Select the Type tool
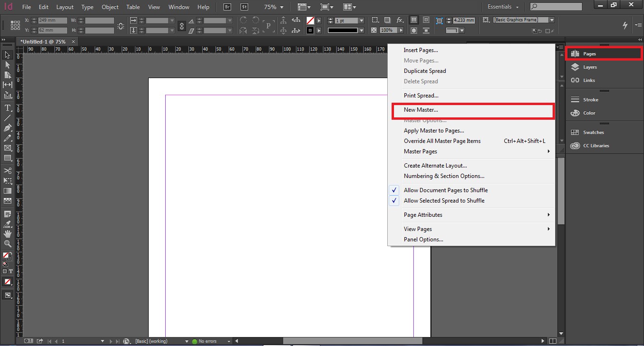Screen dimensions: 644x346 (8, 108)
